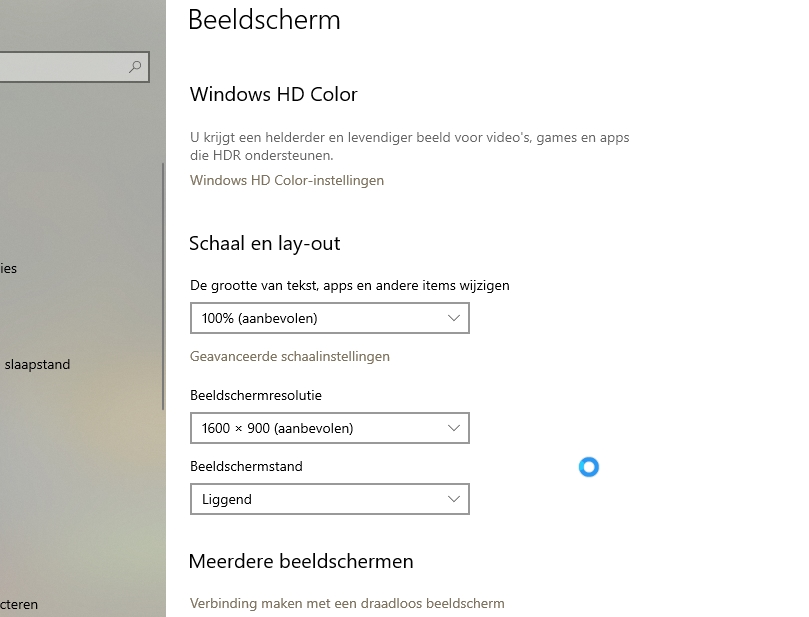809x617 pixels.
Task: Select "Aan/uit en slaapstand" in the sidebar
Action: click(36, 364)
